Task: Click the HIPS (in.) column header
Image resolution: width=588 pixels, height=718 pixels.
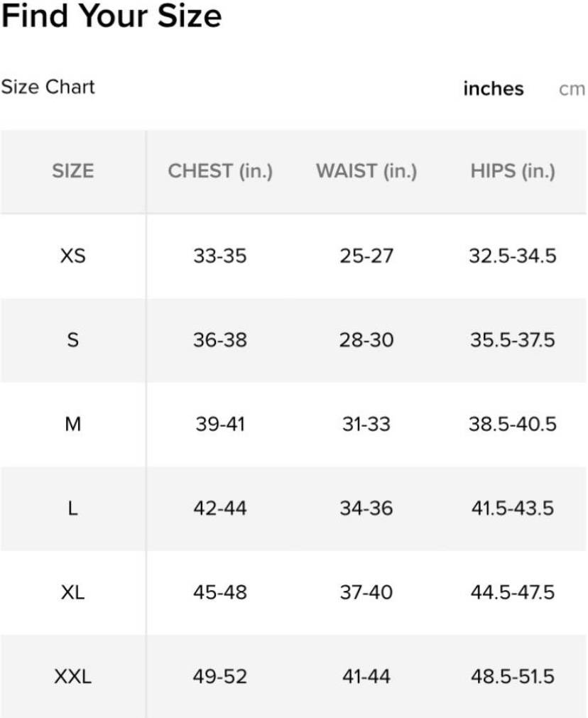Action: (513, 170)
